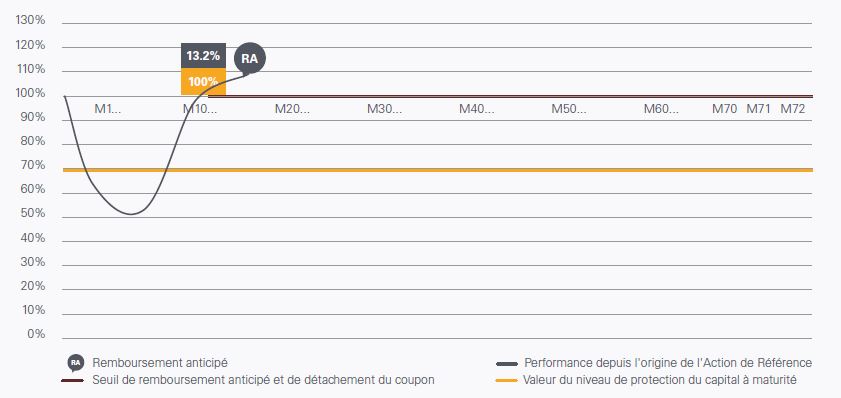Select the M20... month label
Screen dimensions: 841x398
(x=292, y=109)
